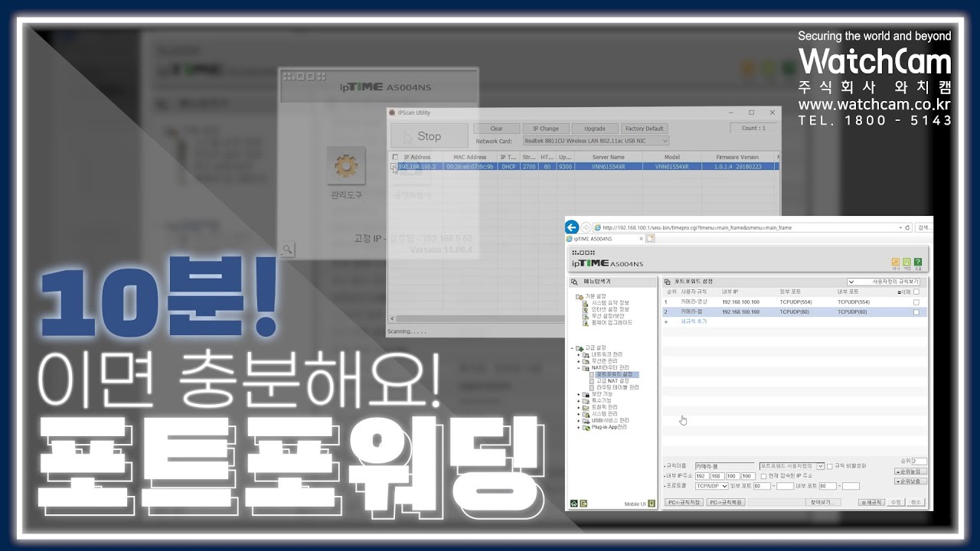
Task: Click 순위높임 priority up button
Action: [x=910, y=471]
